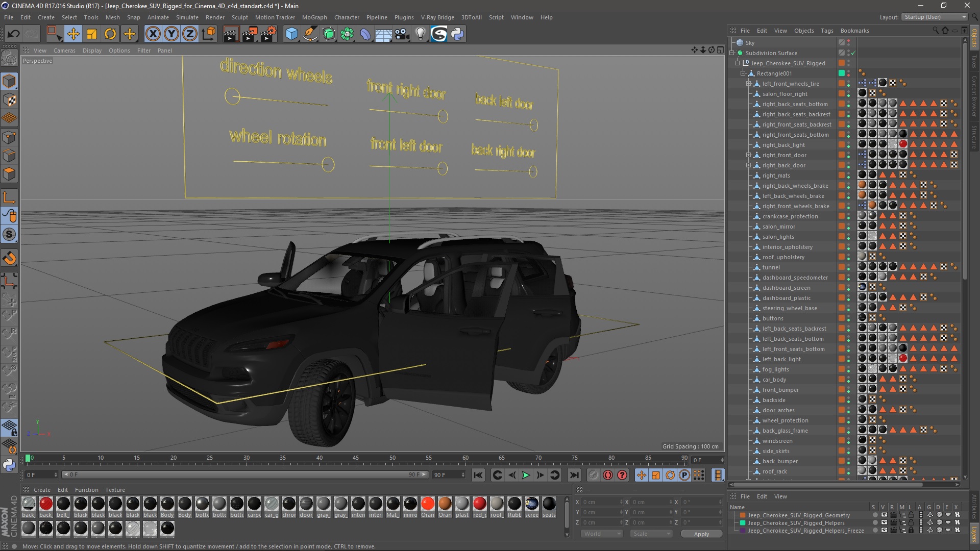Toggle X-axis lock button
The height and width of the screenshot is (551, 980).
[153, 34]
